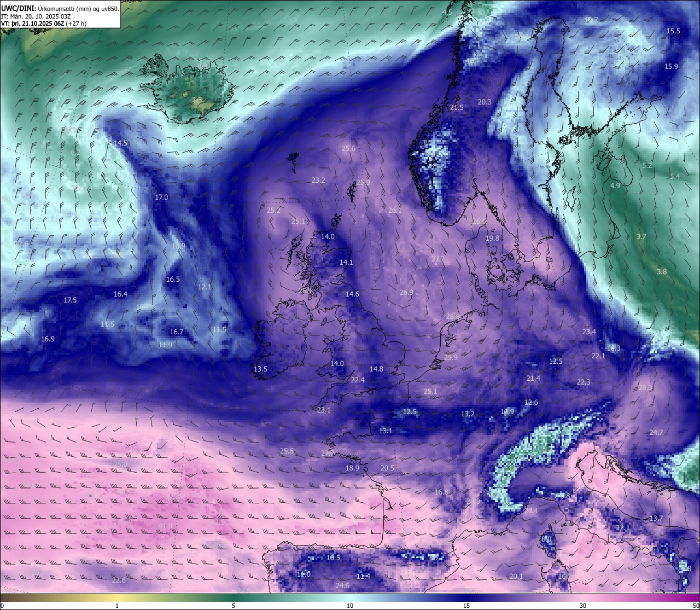Screen dimensions: 700x610
Task: Click the UWC/DINI Úrkomumætti title line
Action: [x=60, y=8]
